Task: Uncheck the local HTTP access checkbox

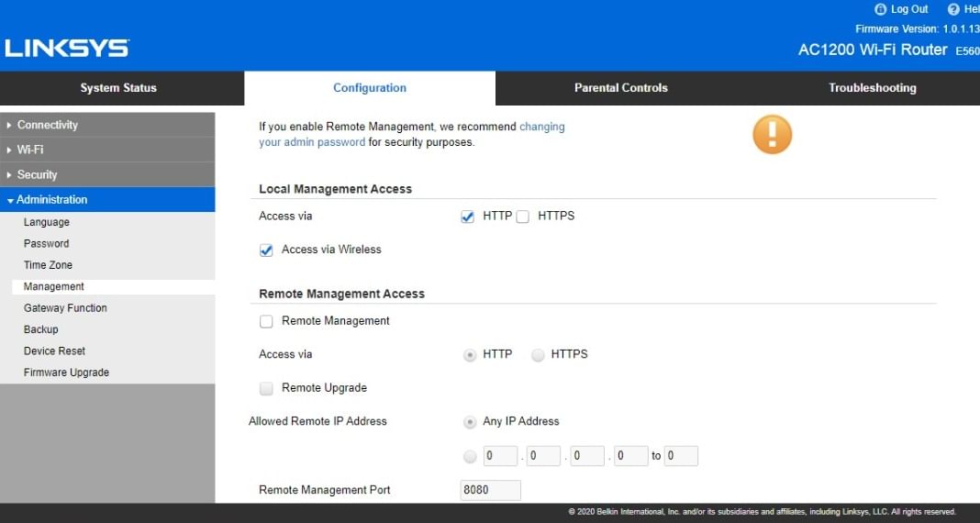Action: 468,217
